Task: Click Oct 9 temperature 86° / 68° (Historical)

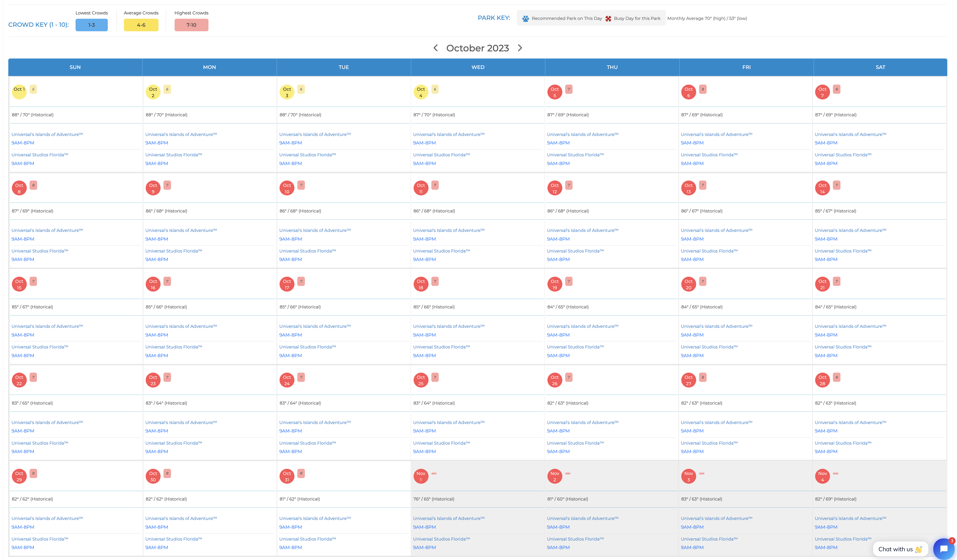Action: (x=166, y=211)
